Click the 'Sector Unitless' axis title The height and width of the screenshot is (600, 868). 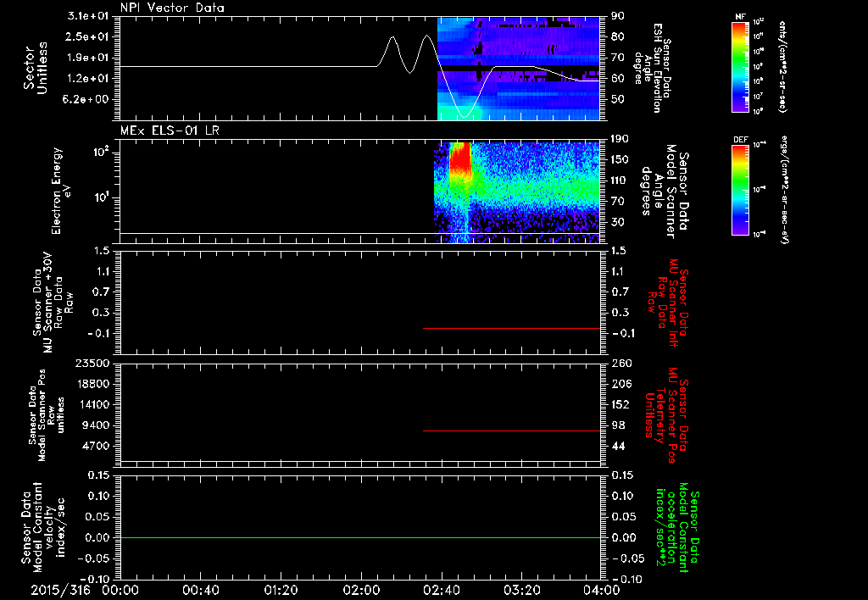[x=36, y=68]
